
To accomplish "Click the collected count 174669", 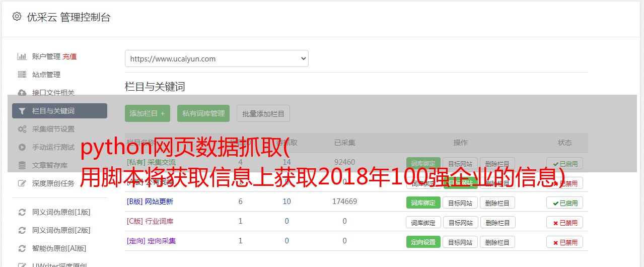I will point(345,202).
